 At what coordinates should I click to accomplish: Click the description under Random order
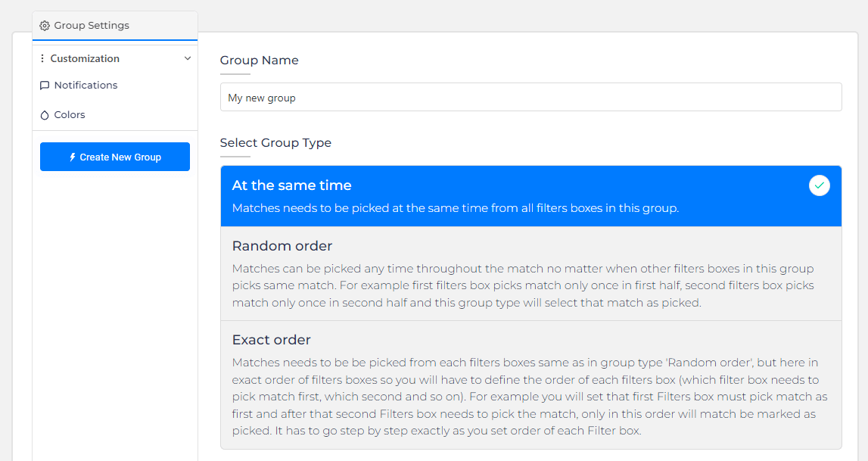[523, 285]
